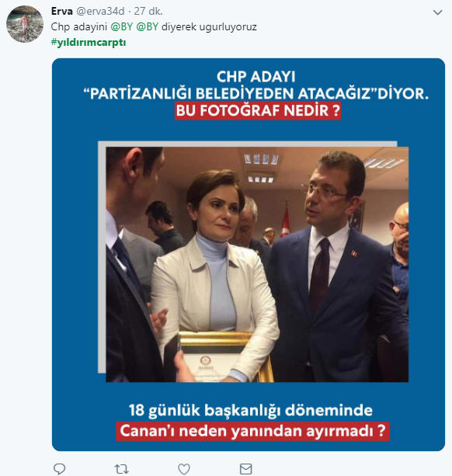Click the 'Canan'ı neden yanından ayırmadı ?' banner

(x=252, y=431)
